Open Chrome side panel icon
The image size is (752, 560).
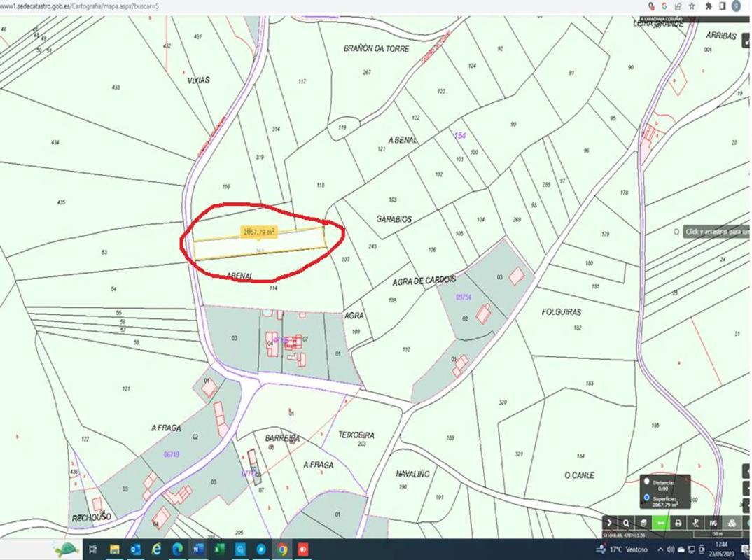coord(723,6)
